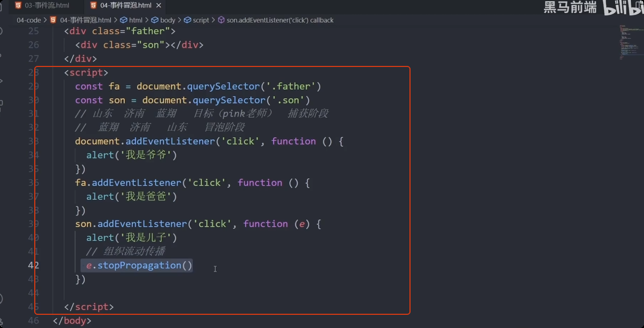Open the 04-code folder breadcrumb
644x328 pixels.
(28, 20)
